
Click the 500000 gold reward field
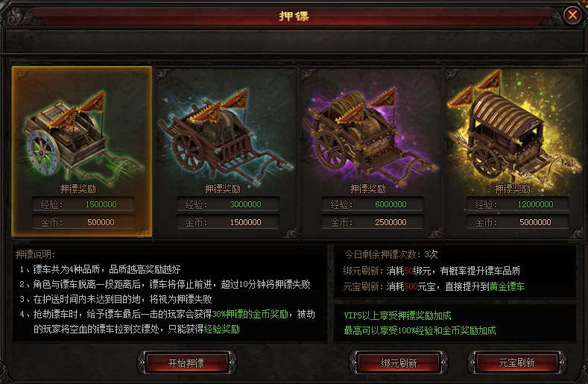(x=83, y=222)
